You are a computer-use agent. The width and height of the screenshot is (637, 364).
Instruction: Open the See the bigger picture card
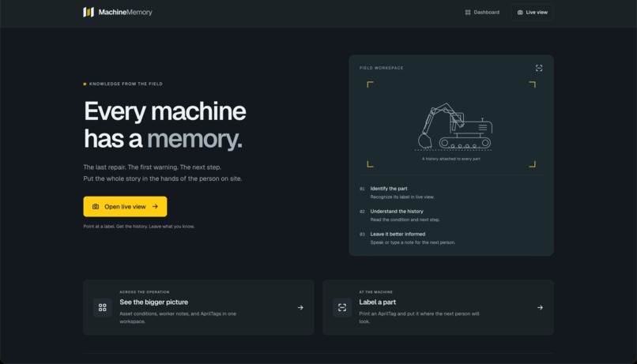click(198, 307)
